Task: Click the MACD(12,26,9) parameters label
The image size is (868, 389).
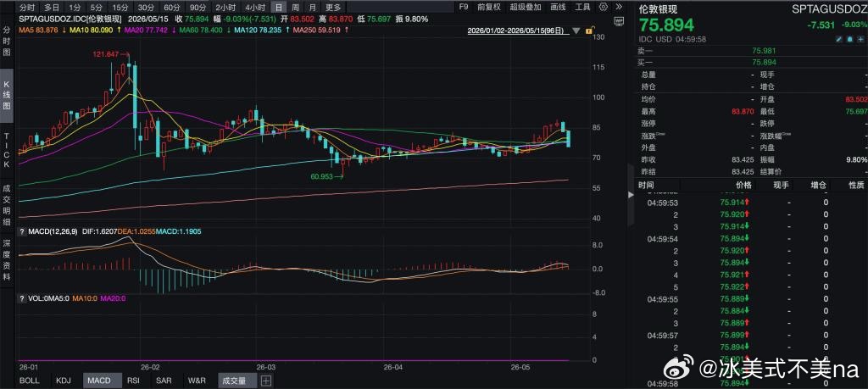Action: 53,231
